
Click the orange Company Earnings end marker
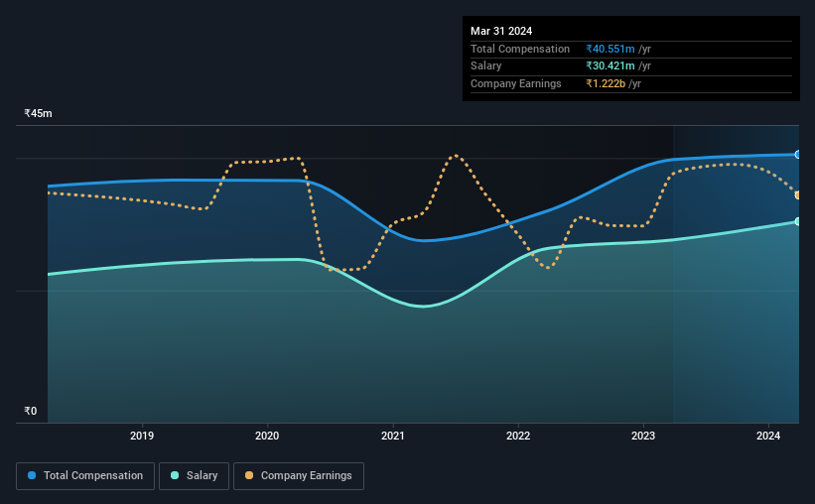pos(798,195)
